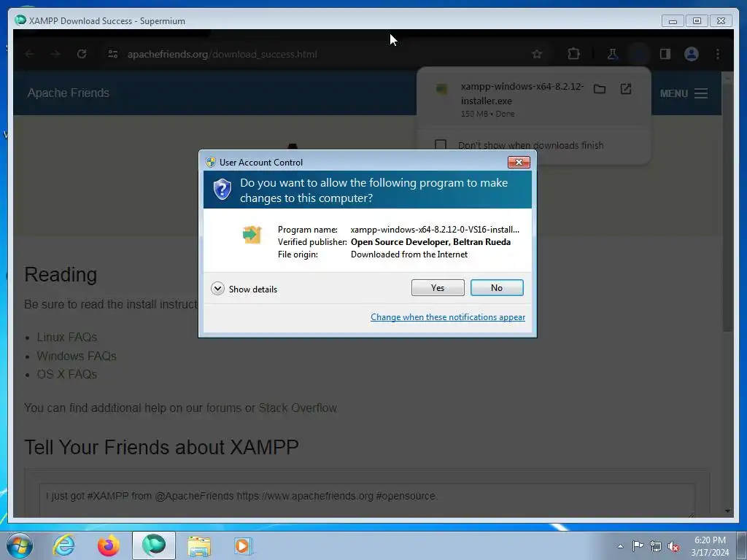Open the Action Center flag icon
747x560 pixels.
coord(638,546)
